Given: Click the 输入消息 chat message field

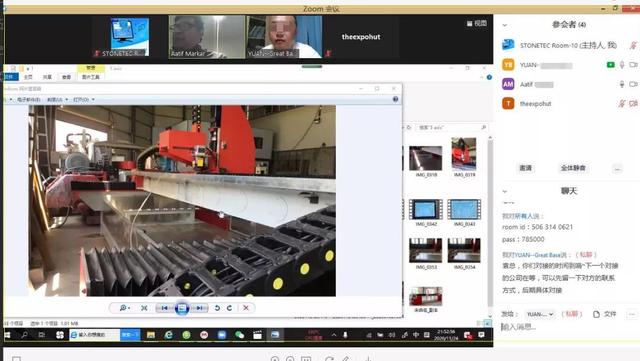Looking at the screenshot, I should [x=567, y=327].
